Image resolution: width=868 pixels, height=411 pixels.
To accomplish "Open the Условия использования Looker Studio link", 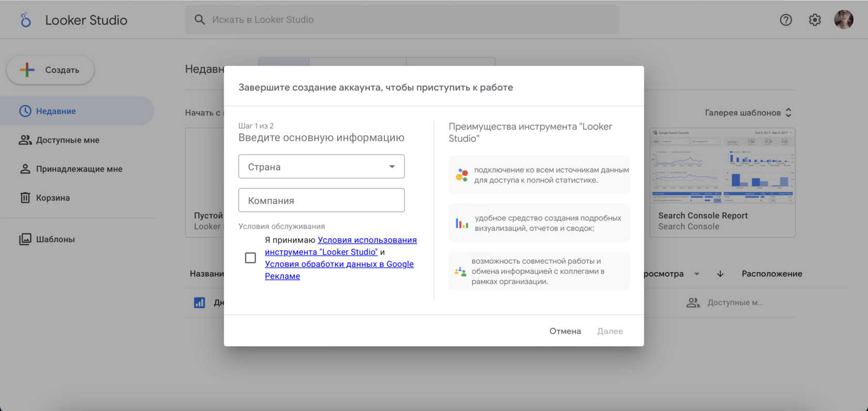I will tap(341, 246).
